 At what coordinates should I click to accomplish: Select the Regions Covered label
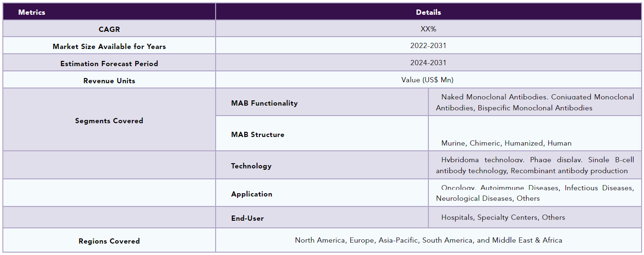coord(109,241)
